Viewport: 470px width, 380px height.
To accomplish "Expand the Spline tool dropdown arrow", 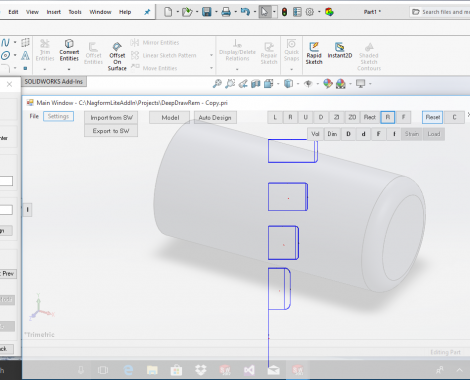I will click(x=15, y=42).
